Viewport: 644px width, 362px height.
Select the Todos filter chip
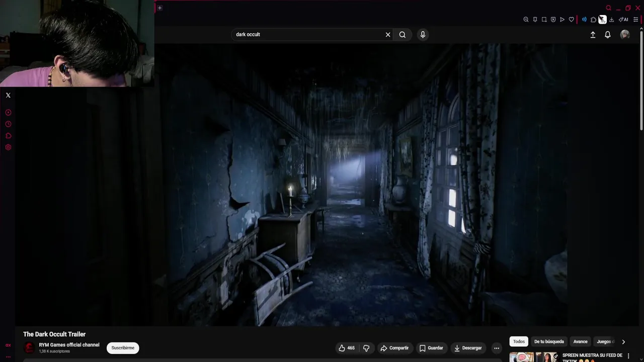click(x=519, y=342)
